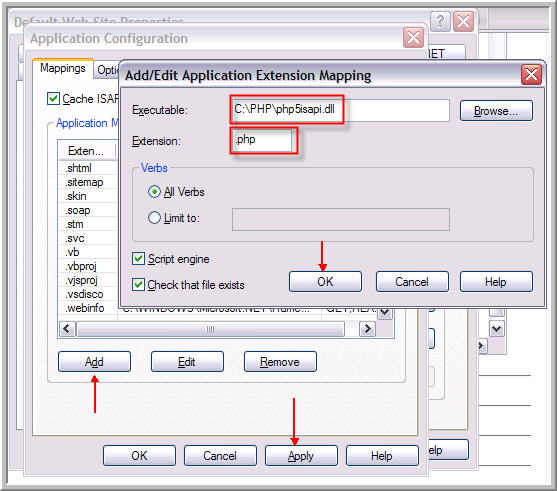Click left arrow of mappings horizontal scrollbar
Image resolution: width=557 pixels, height=491 pixels.
click(x=67, y=329)
